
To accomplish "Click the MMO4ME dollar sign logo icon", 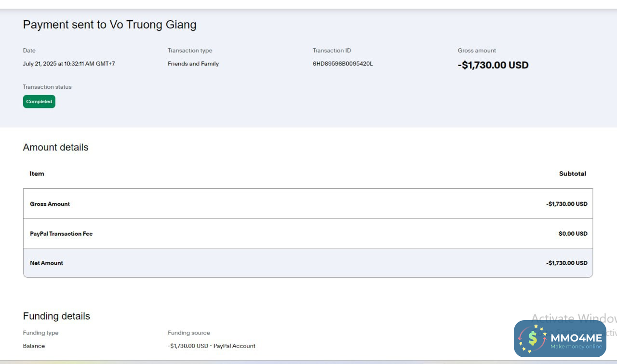I will point(533,338).
